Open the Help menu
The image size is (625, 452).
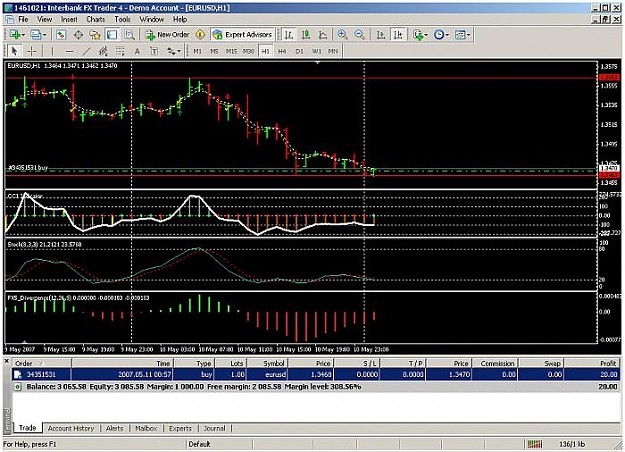point(180,19)
